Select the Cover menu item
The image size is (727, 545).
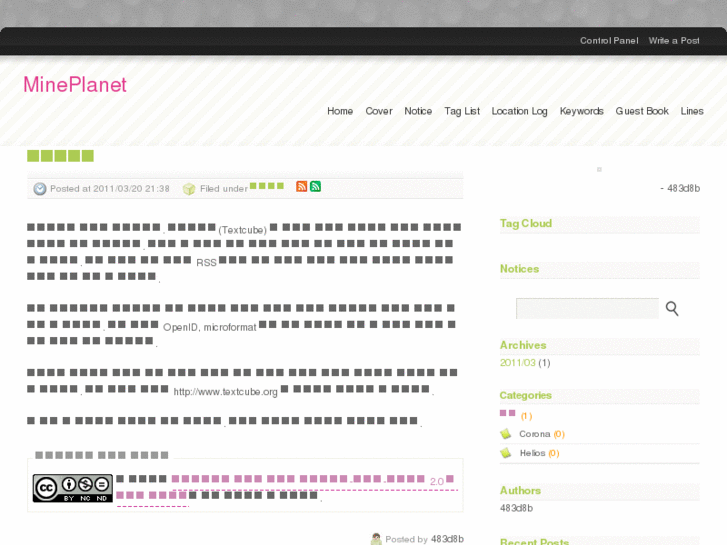point(379,111)
